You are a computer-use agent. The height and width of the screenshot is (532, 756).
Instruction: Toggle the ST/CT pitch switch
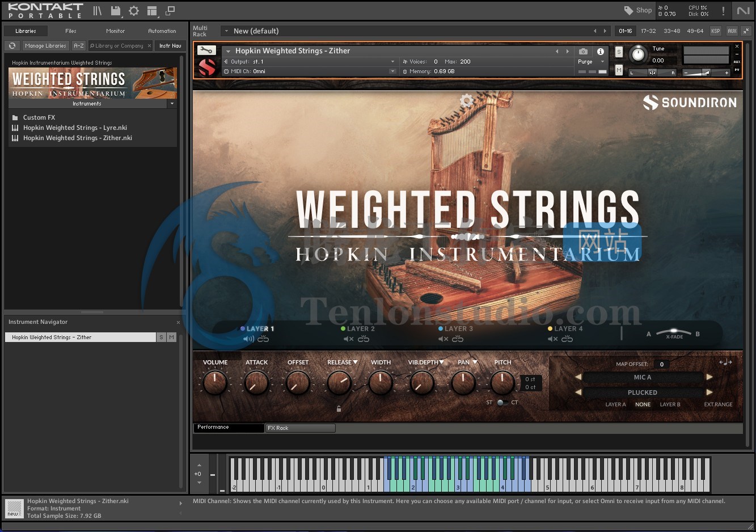[x=502, y=403]
